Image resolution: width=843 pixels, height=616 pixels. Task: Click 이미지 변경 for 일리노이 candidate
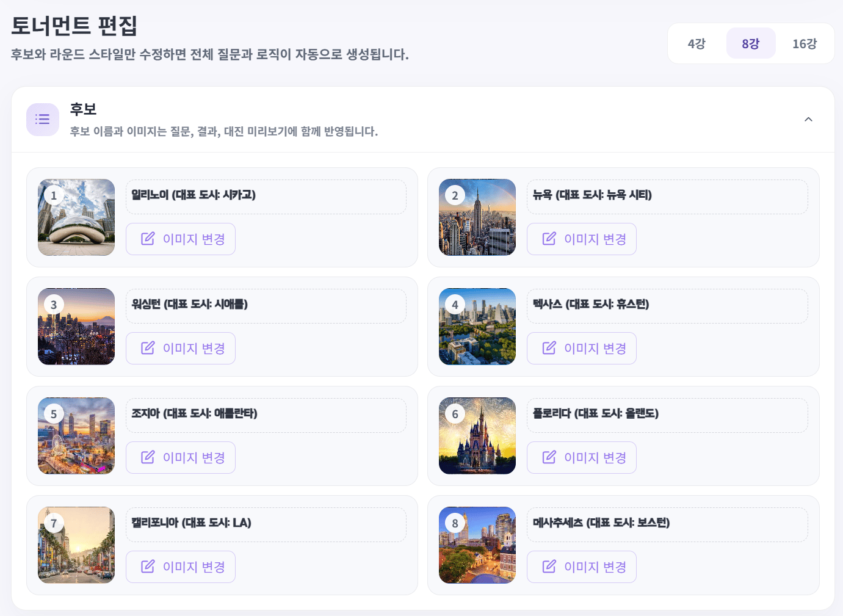click(x=181, y=239)
